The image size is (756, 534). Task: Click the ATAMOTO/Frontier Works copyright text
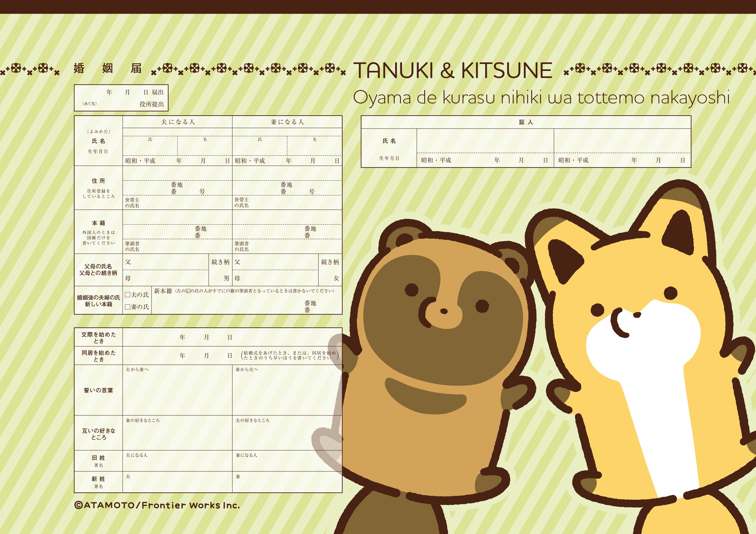click(157, 505)
